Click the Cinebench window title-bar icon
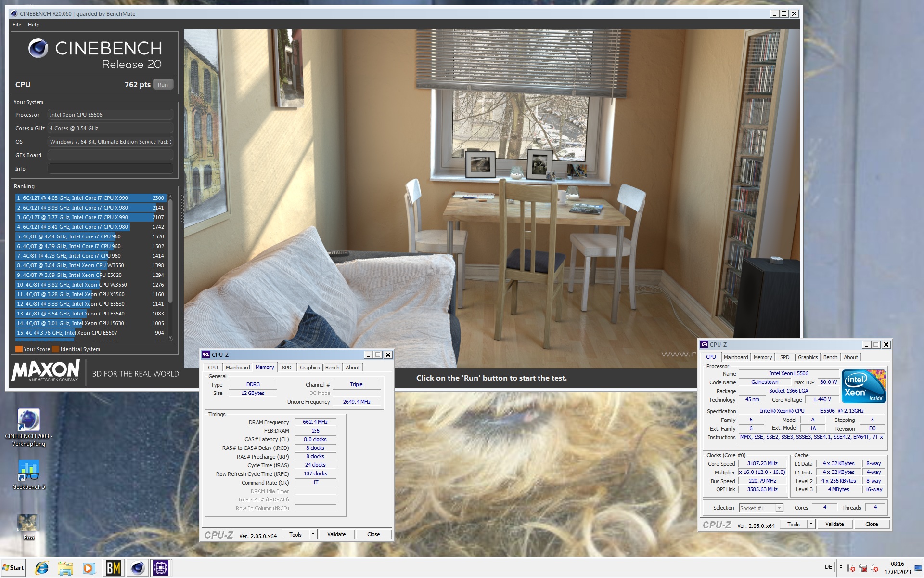This screenshot has width=924, height=578. tap(13, 13)
